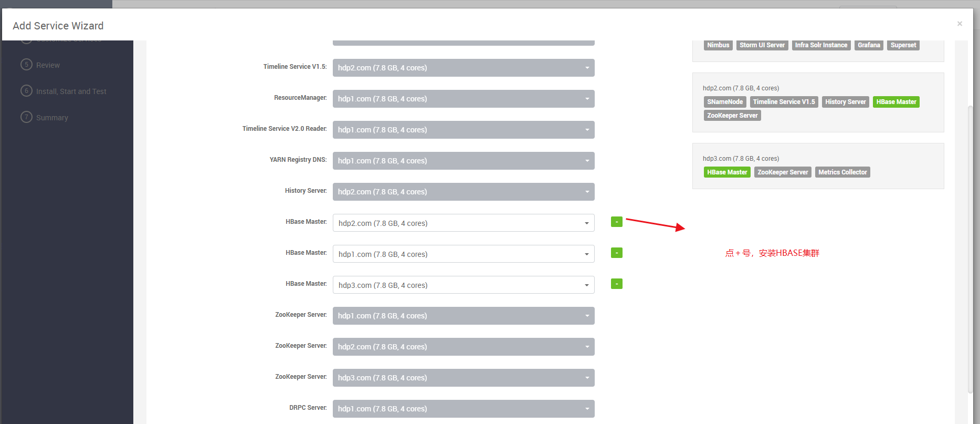Open the DRPC Server host dropdown
This screenshot has height=424, width=980.
coord(463,409)
